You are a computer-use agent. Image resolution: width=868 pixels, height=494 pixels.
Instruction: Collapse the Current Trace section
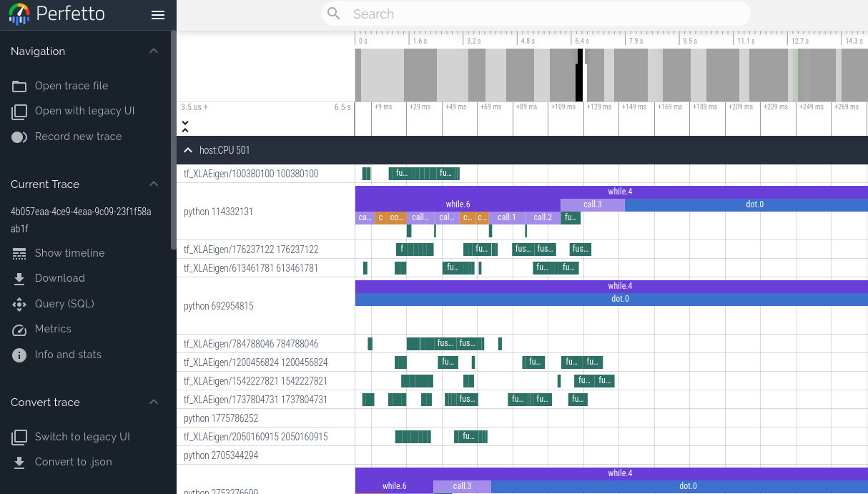tap(153, 184)
